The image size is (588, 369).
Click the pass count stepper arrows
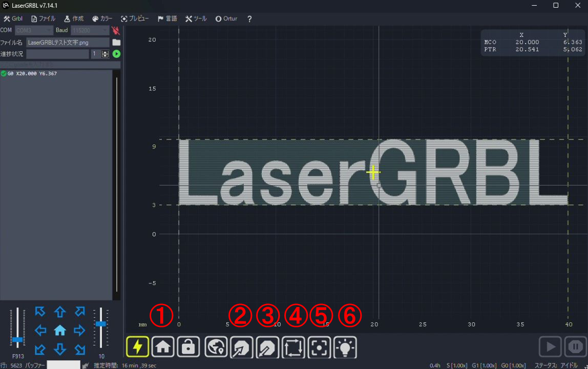[105, 54]
